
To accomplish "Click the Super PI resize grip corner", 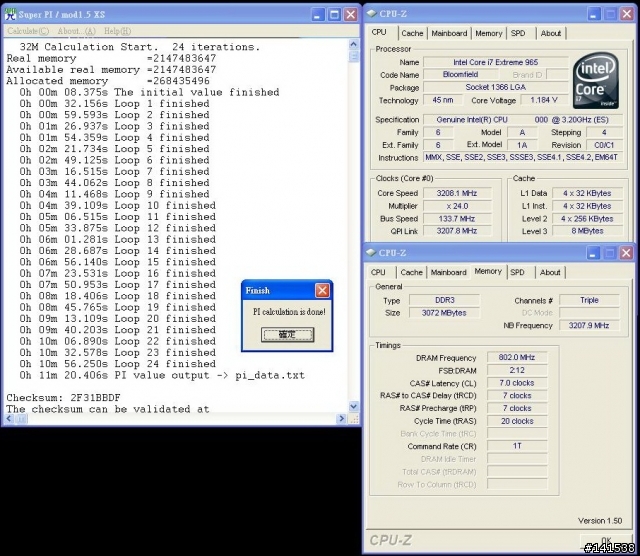I will coord(354,418).
